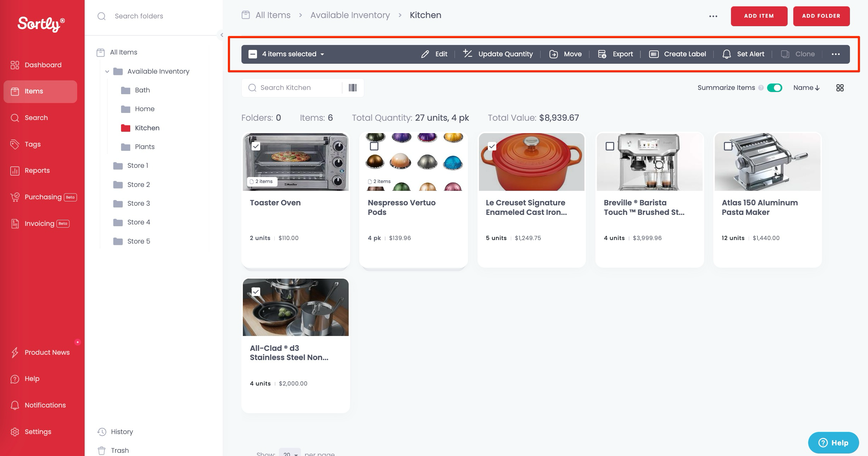Screen dimensions: 868x456
Task: Check Breville Barista Touch checkbox
Action: click(610, 146)
